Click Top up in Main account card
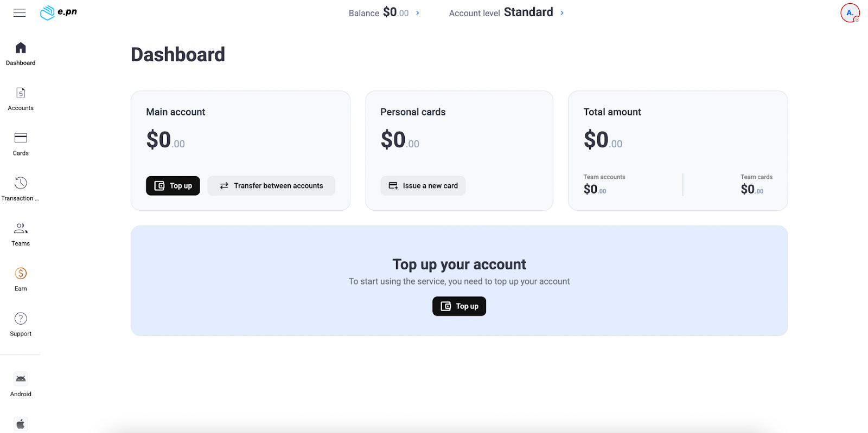The width and height of the screenshot is (868, 433). tap(173, 186)
